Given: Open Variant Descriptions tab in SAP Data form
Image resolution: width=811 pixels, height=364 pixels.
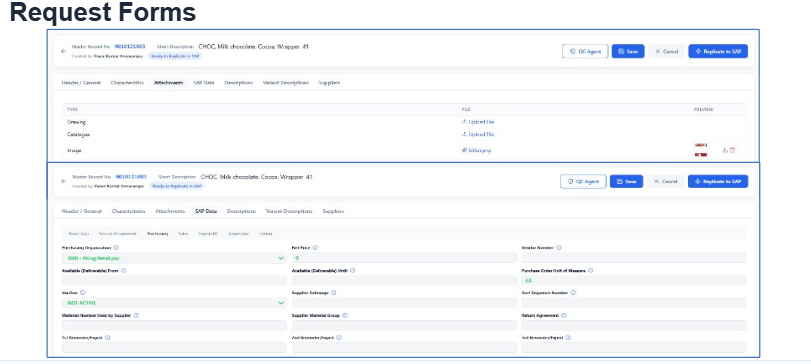Looking at the screenshot, I should 289,211.
